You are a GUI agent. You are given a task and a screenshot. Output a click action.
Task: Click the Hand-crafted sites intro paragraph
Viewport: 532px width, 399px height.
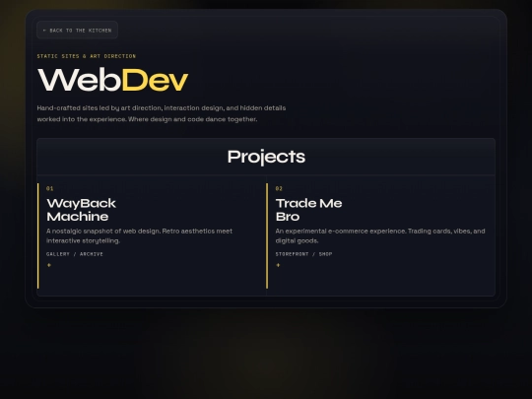[x=162, y=113]
